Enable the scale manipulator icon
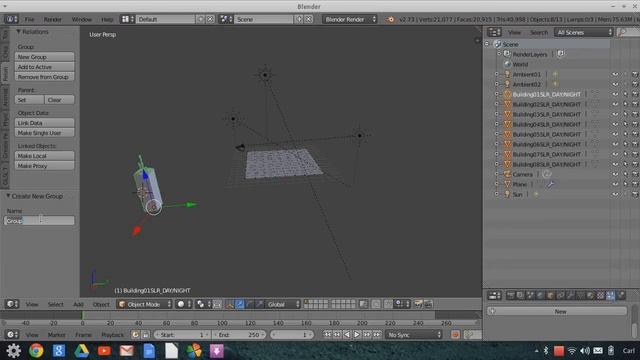The image size is (640, 360). click(259, 304)
